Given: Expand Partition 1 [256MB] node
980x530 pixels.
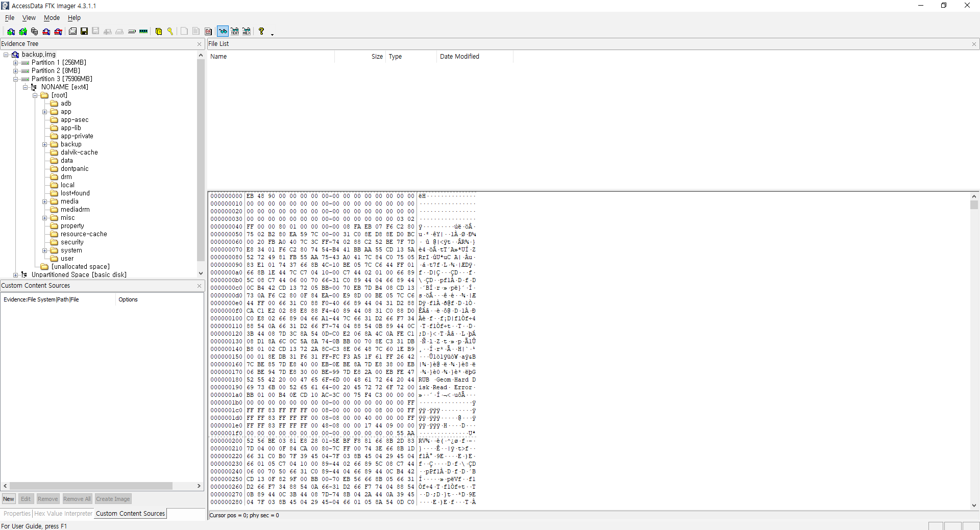Looking at the screenshot, I should click(x=16, y=63).
